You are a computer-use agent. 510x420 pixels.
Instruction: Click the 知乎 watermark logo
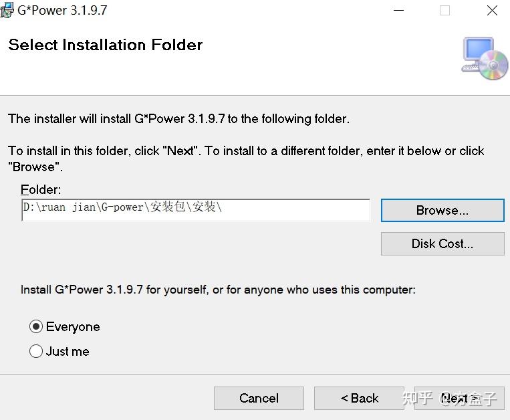[419, 399]
